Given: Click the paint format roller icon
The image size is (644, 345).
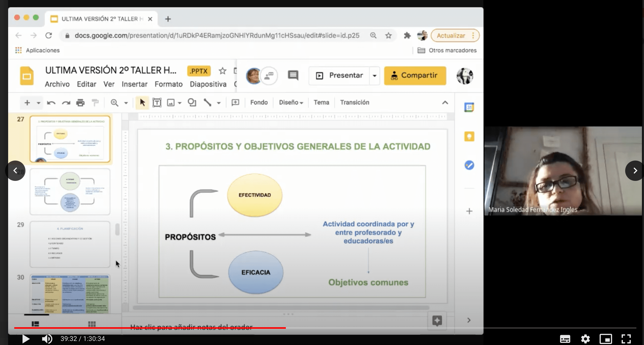Looking at the screenshot, I should pos(95,103).
